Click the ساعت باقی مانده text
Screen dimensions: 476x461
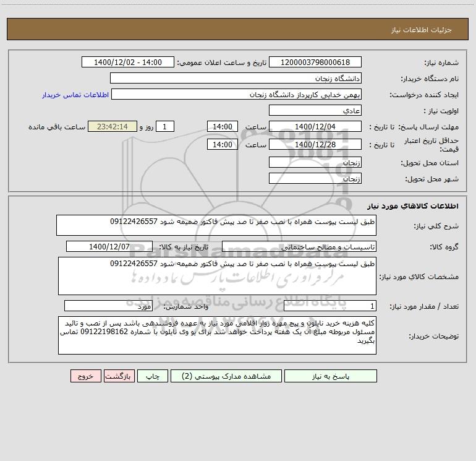[57, 127]
